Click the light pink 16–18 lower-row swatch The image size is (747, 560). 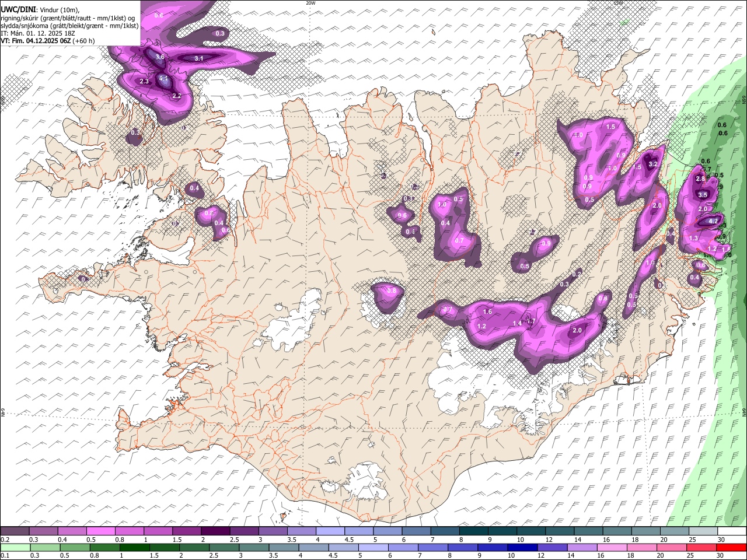(612, 548)
